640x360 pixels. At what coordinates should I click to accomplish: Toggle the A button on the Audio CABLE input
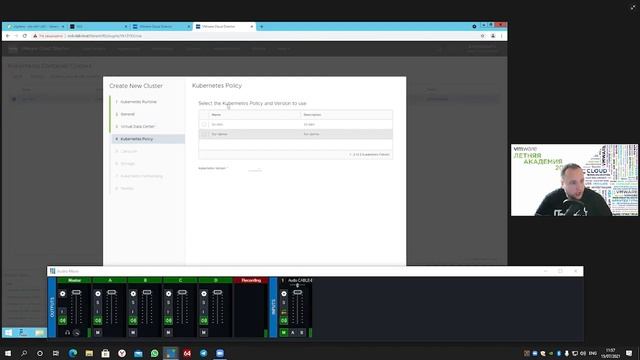point(293,333)
